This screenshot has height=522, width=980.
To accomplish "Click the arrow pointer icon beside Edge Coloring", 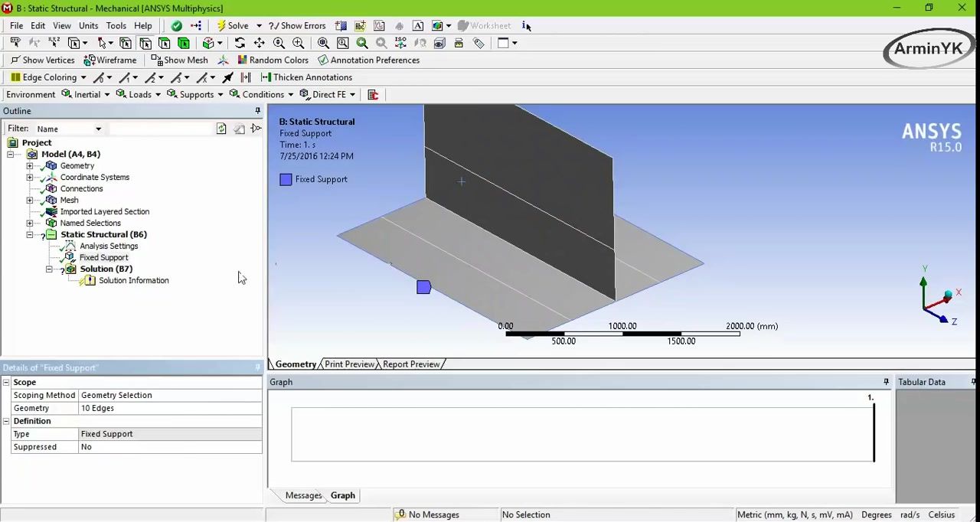I will pos(227,77).
